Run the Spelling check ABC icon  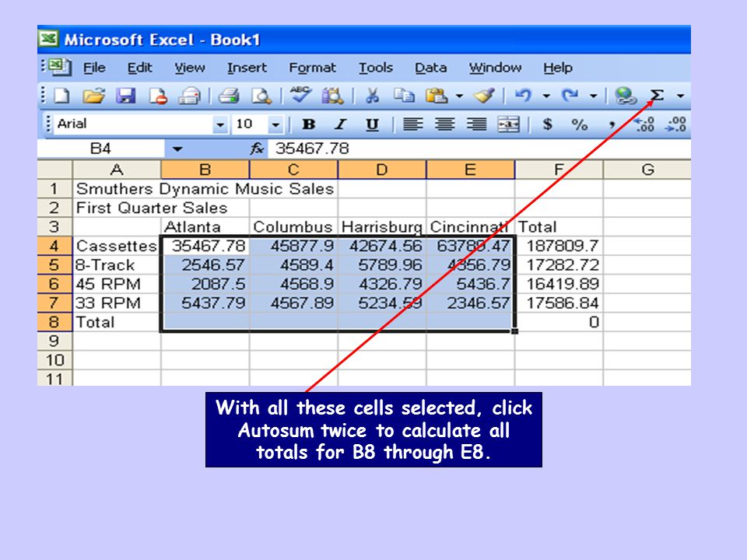pyautogui.click(x=300, y=95)
